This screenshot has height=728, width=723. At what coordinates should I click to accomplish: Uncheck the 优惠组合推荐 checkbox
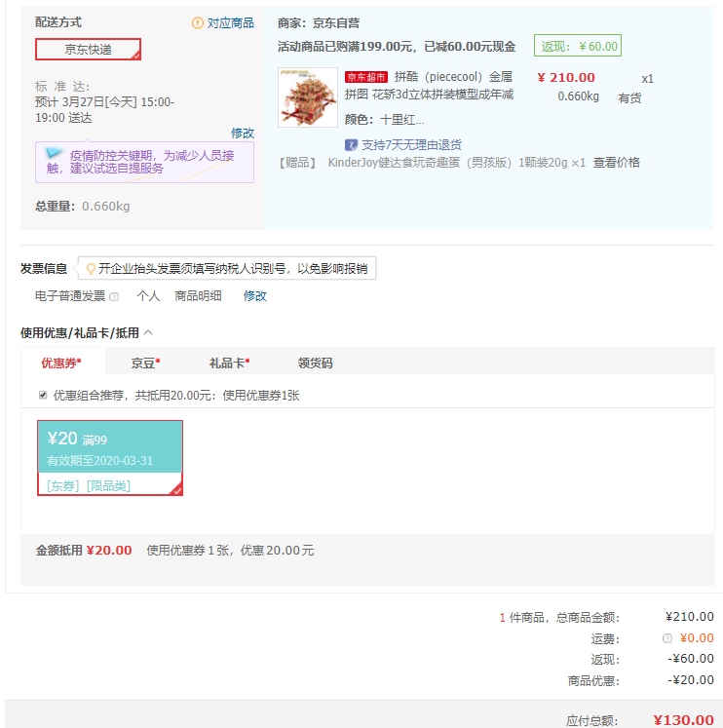[x=43, y=395]
